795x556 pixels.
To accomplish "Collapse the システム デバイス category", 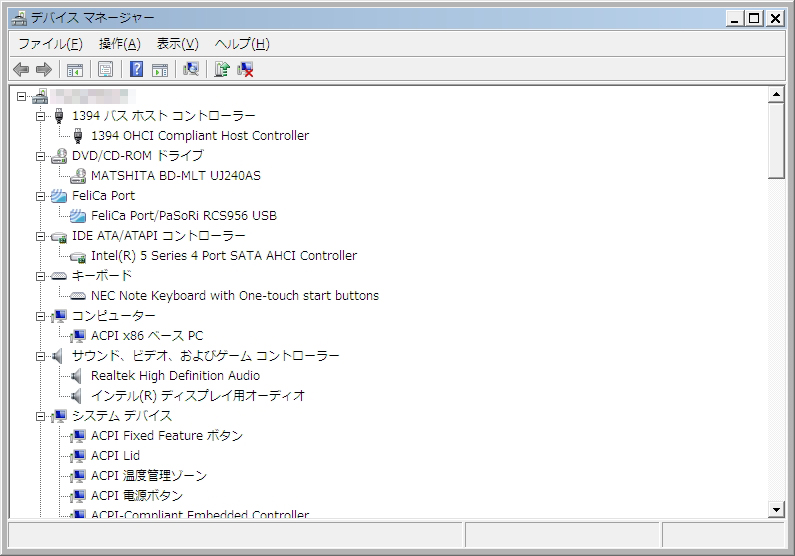I will coord(41,417).
